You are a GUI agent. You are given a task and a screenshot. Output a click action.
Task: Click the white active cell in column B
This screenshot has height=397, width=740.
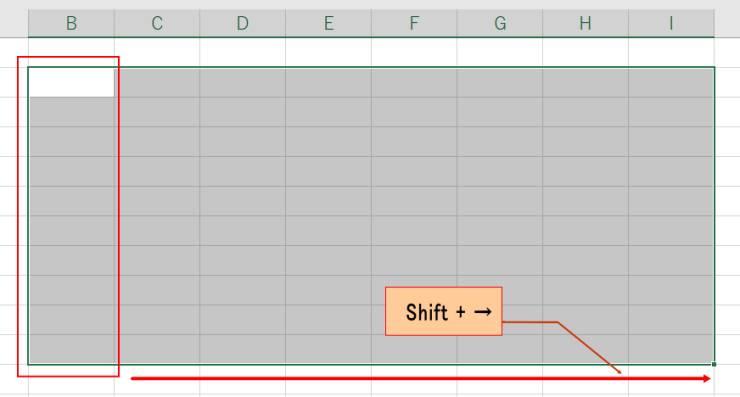[72, 83]
